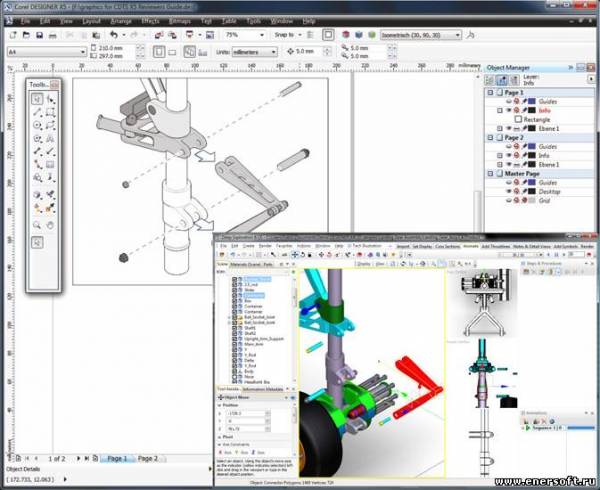Undo the last action in Corel DESIGNER
Screen dimensions: 600x490
(114, 35)
